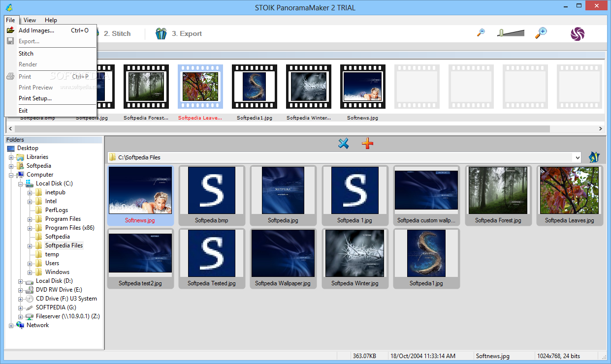Click the purple STOIK logo icon
Viewport: 611px width, 364px height.
[578, 33]
